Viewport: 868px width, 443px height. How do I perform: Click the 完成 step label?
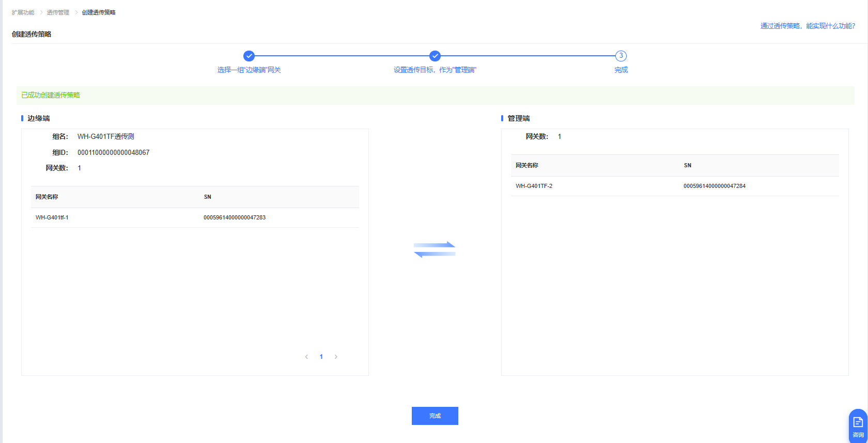[x=621, y=70]
